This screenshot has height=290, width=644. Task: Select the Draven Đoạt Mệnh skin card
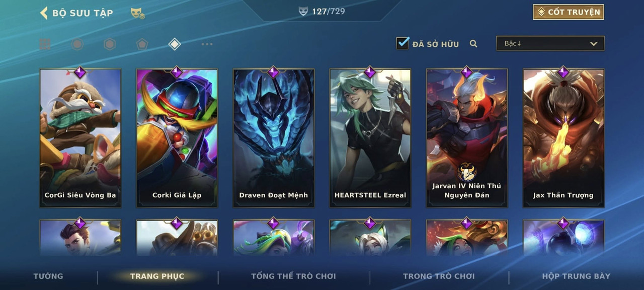pyautogui.click(x=274, y=137)
